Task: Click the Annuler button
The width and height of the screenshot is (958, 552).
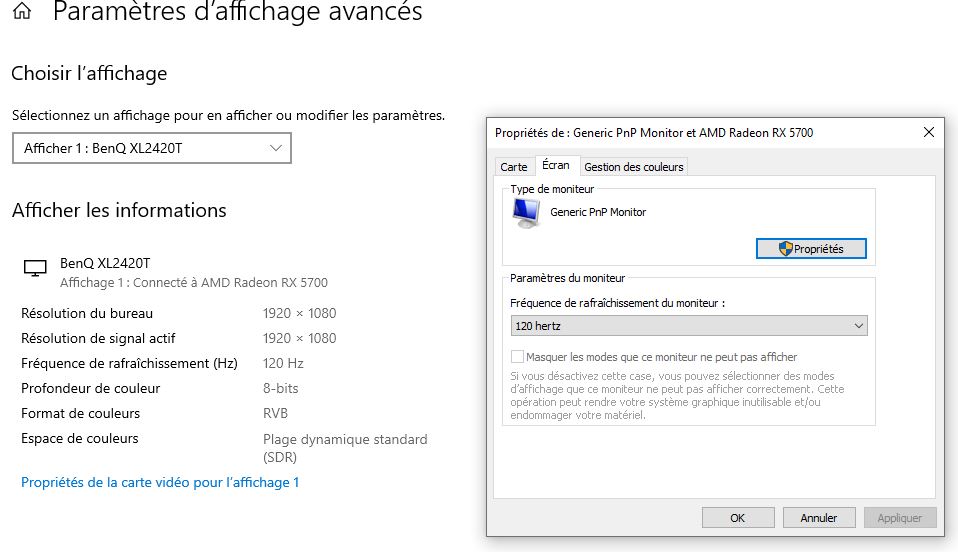Action: pos(818,518)
